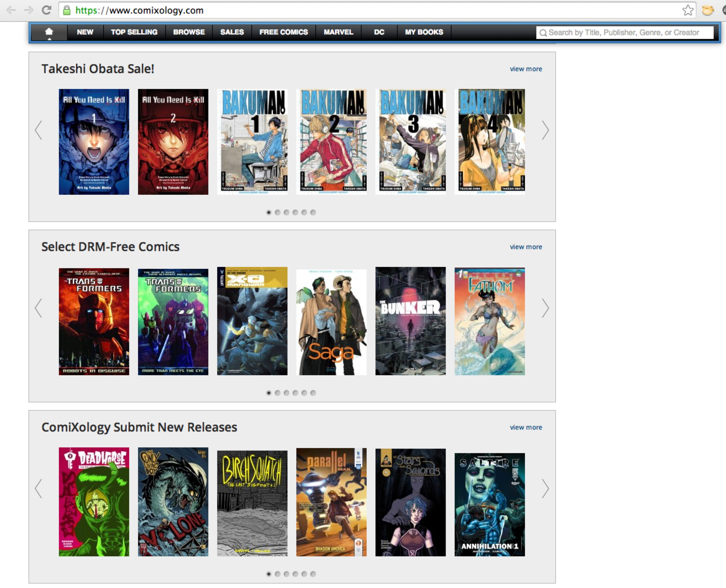Viewport: 726px width, 588px height.
Task: View more in Takeshi Obata Sale
Action: 526,69
